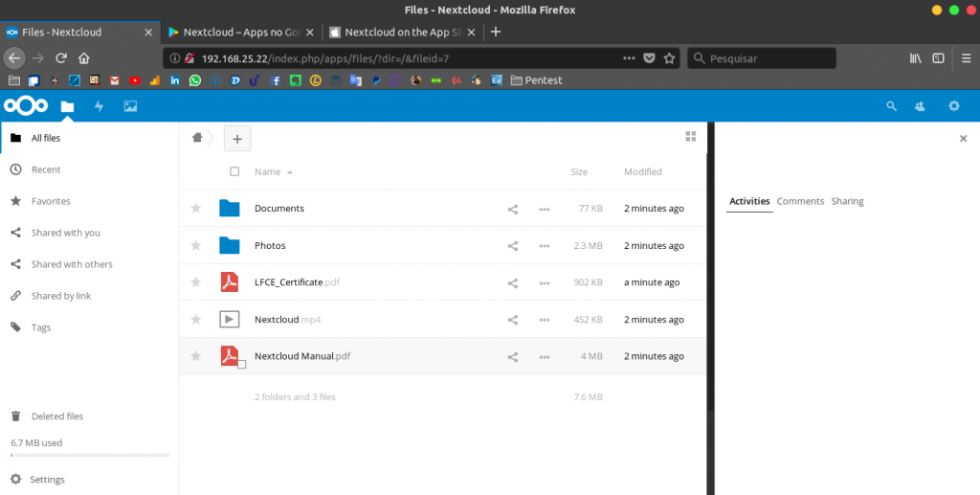The height and width of the screenshot is (495, 980).
Task: Click the LFCE_Certificate PDF icon
Action: point(230,281)
